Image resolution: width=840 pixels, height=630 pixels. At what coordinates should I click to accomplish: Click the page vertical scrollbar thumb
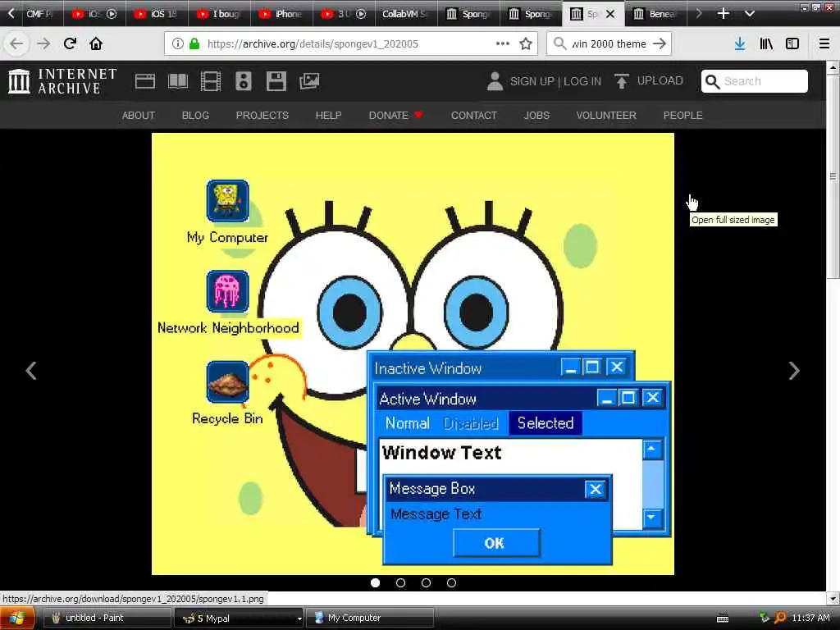833,176
